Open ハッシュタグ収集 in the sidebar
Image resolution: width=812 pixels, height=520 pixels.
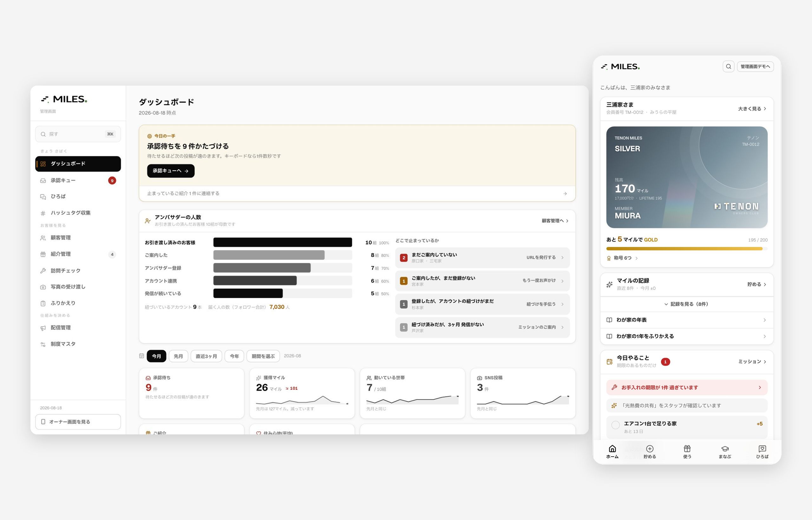tap(78, 213)
